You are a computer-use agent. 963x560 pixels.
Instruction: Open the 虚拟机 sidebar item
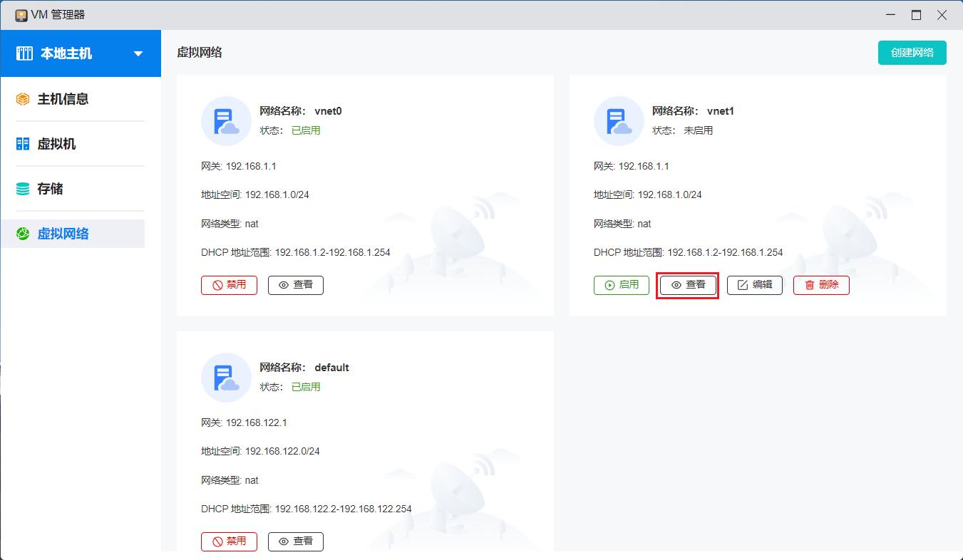click(x=80, y=144)
